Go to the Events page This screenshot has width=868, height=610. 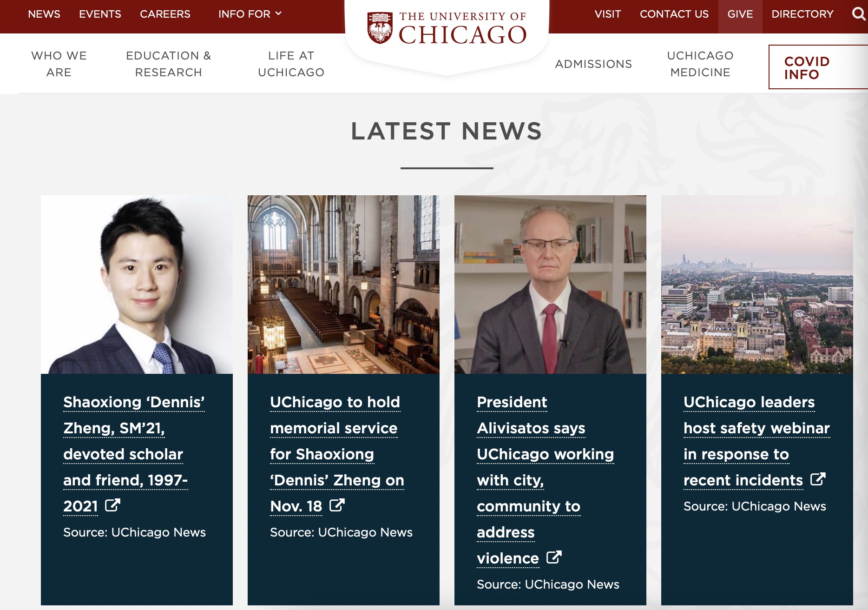coord(100,14)
